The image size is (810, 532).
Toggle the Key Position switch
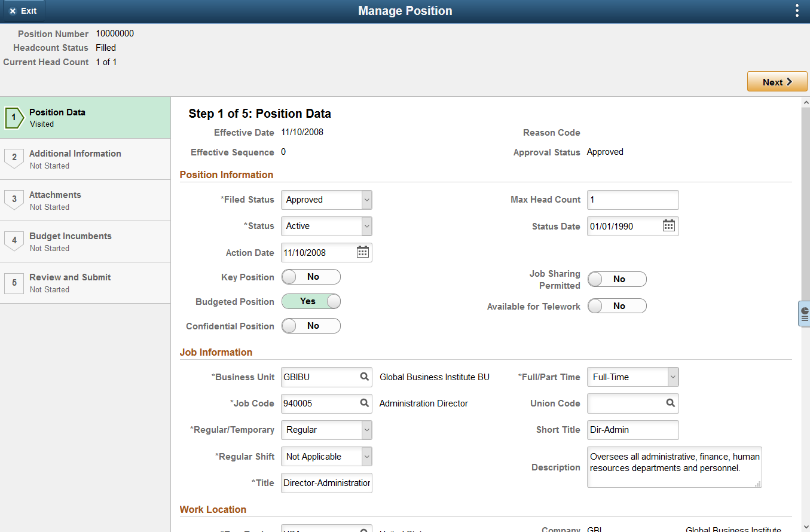311,277
